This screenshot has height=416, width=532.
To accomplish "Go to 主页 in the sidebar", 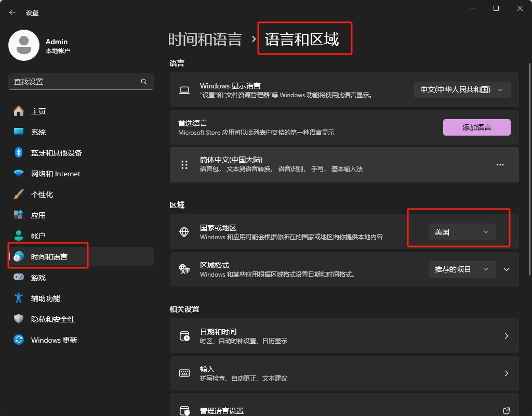I will click(x=81, y=111).
